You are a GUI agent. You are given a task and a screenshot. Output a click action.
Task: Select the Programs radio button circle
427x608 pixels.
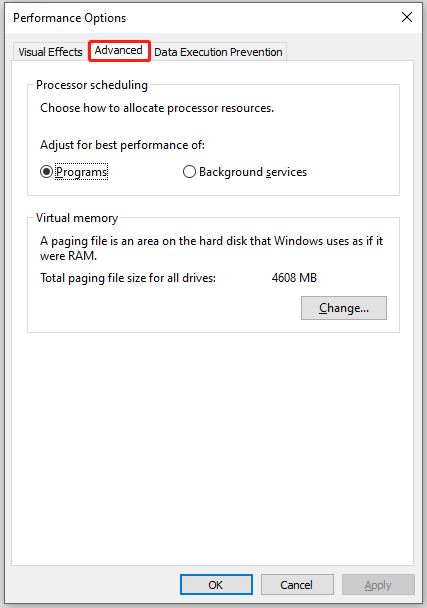coord(47,172)
